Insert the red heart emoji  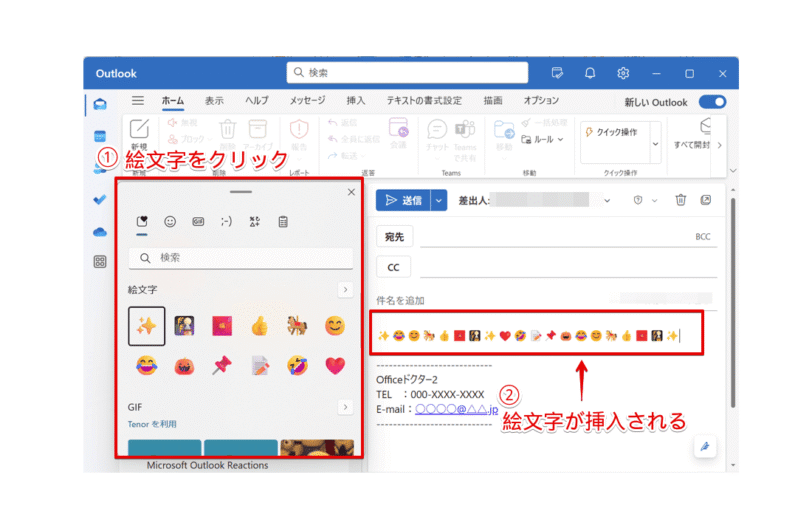335,366
